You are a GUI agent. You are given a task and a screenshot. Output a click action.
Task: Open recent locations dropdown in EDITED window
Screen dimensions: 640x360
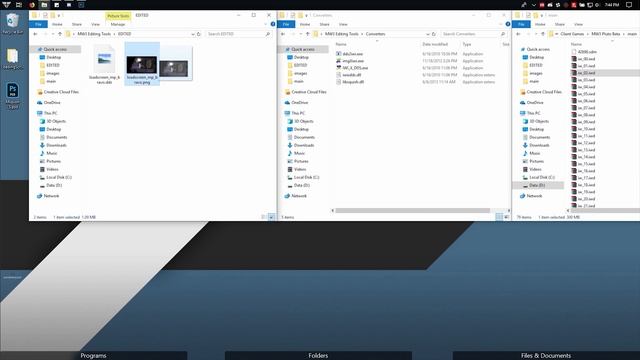tap(53, 34)
